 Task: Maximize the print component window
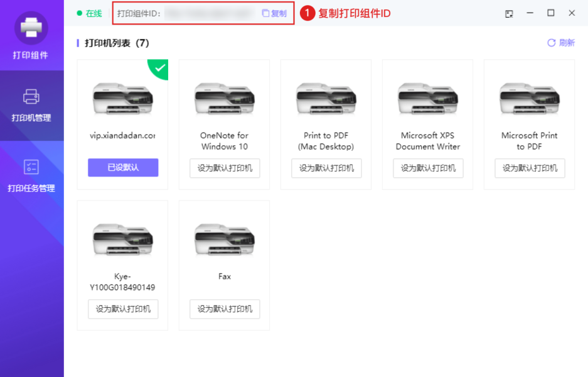[x=550, y=13]
